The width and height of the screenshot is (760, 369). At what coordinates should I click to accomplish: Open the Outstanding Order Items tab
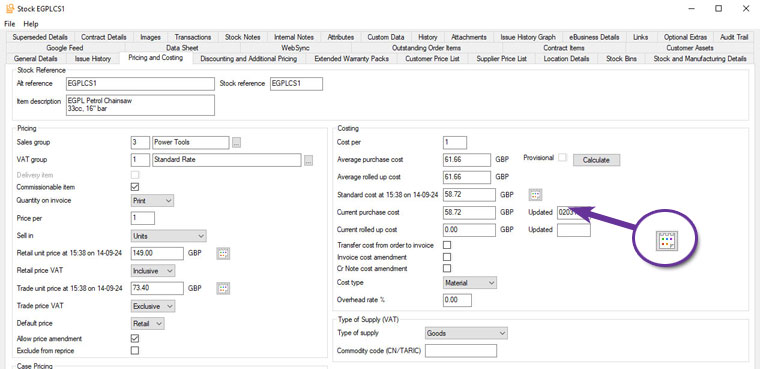coord(426,48)
